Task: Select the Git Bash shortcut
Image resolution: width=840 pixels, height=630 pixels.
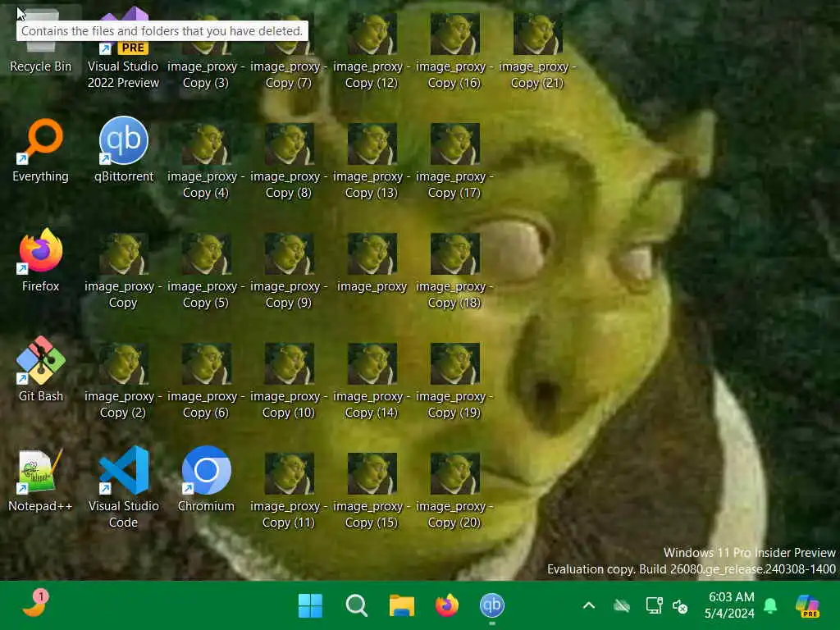Action: tap(41, 371)
